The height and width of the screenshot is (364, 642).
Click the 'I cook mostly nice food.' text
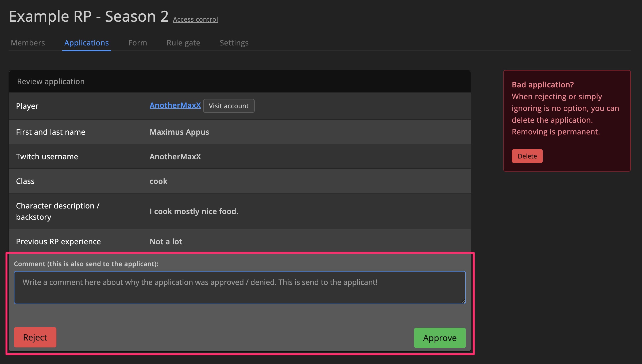[x=194, y=211]
